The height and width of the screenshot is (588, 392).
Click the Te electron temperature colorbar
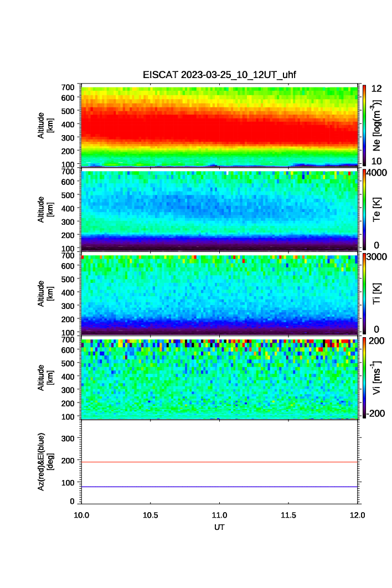point(363,209)
